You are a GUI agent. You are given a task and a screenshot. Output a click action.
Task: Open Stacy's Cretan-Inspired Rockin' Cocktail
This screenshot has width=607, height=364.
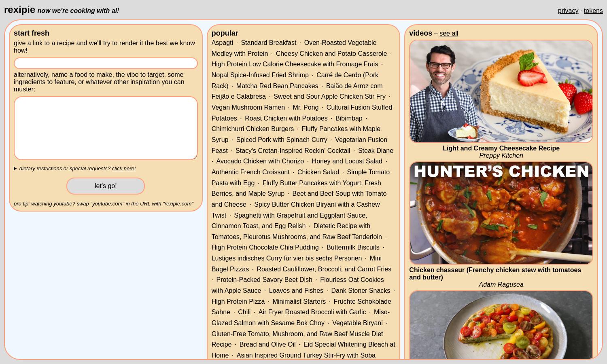coord(293,151)
